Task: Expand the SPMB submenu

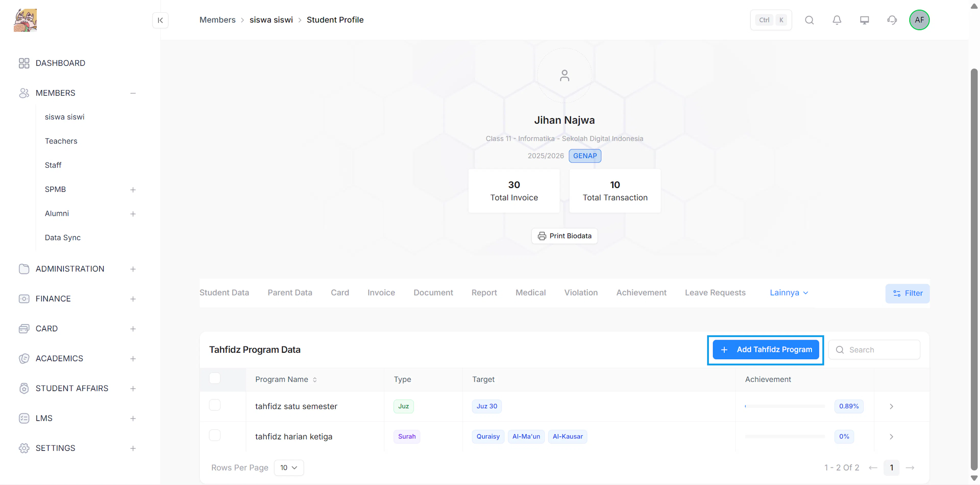Action: [x=133, y=190]
